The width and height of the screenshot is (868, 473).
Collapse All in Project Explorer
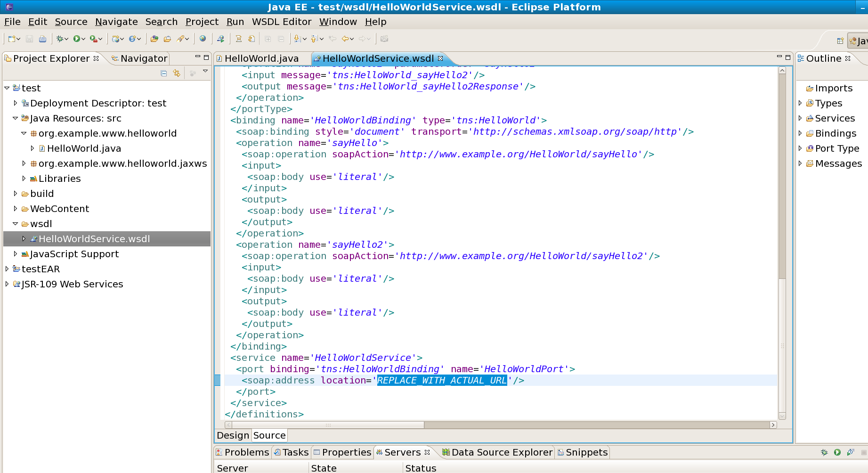click(163, 73)
